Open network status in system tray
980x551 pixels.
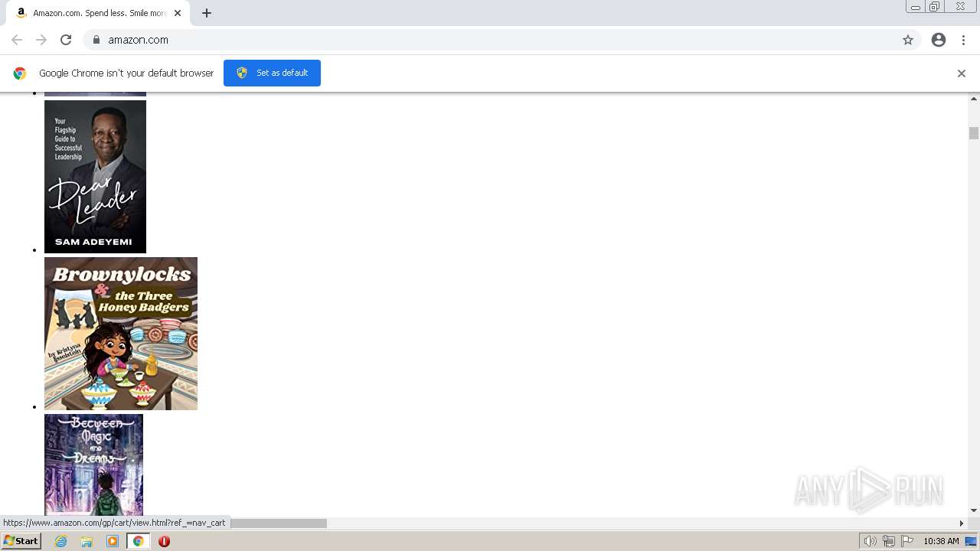[889, 541]
